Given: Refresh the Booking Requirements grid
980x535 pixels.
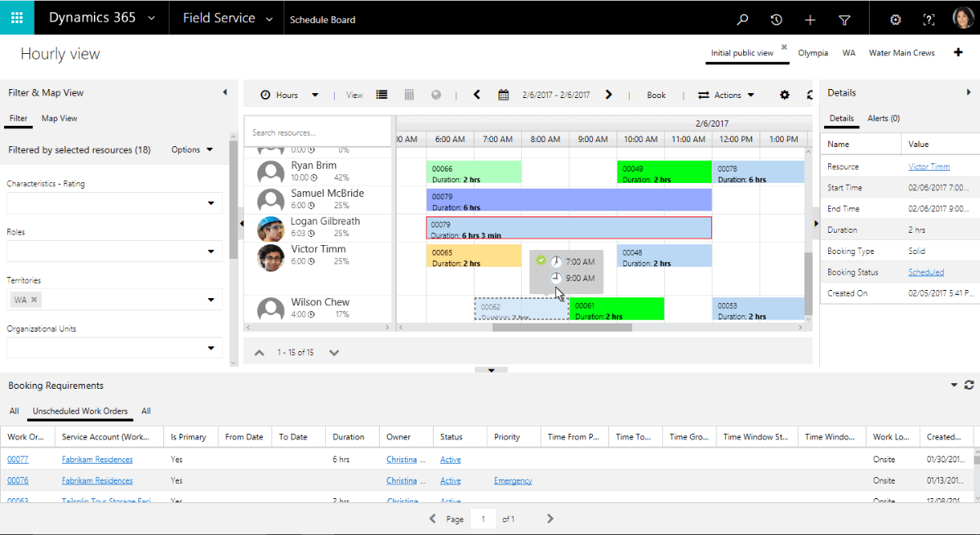Looking at the screenshot, I should pyautogui.click(x=969, y=385).
